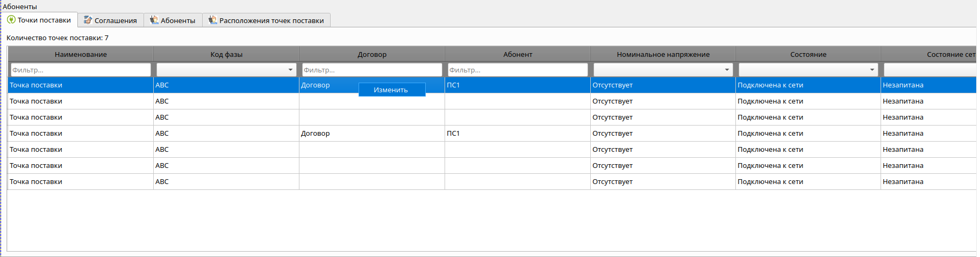The image size is (980, 257).
Task: Click the Расположения точек поставки tab icon
Action: click(213, 20)
